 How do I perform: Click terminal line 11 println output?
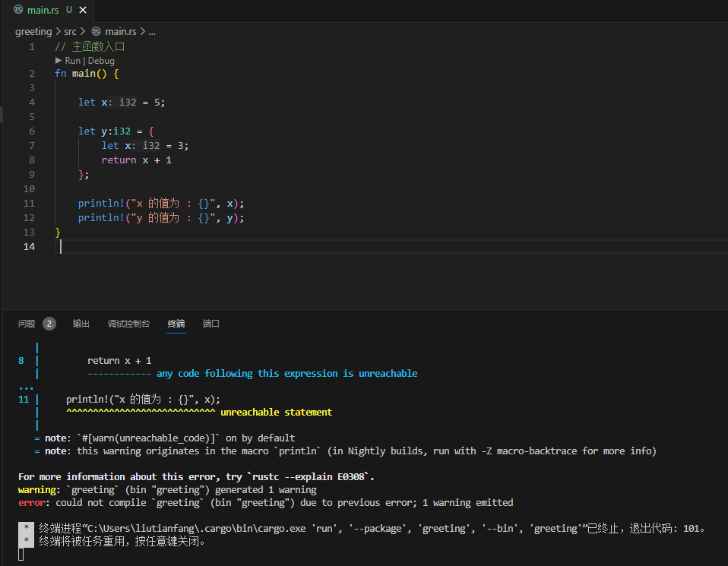click(143, 400)
